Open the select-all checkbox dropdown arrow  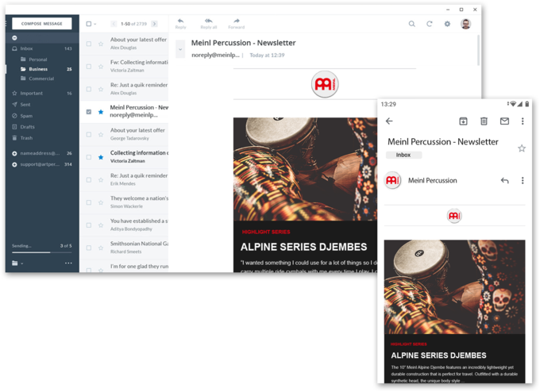pos(95,24)
